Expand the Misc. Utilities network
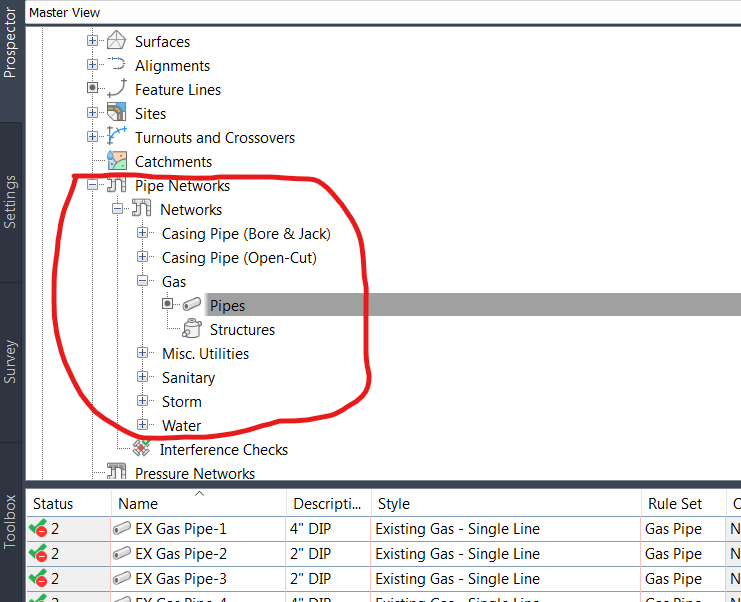The width and height of the screenshot is (741, 602). pyautogui.click(x=143, y=353)
